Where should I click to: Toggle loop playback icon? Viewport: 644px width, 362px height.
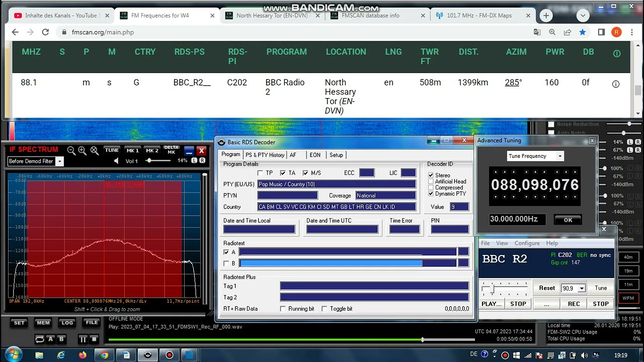(39, 339)
